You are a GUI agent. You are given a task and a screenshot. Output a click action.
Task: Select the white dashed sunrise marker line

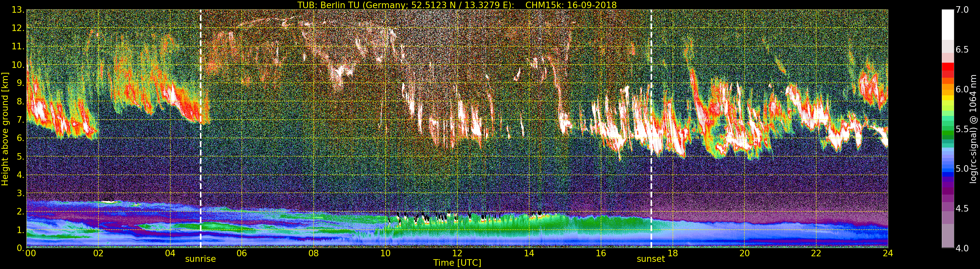[201, 129]
